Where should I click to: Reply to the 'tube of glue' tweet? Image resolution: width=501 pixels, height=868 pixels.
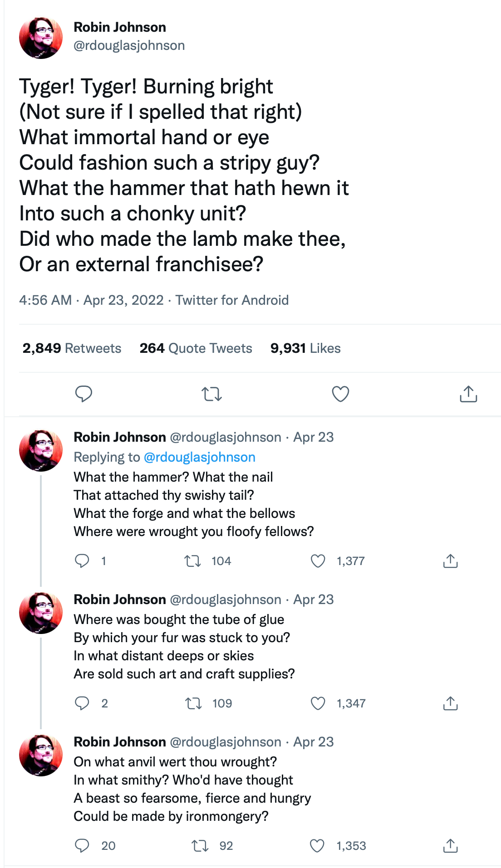click(x=82, y=703)
